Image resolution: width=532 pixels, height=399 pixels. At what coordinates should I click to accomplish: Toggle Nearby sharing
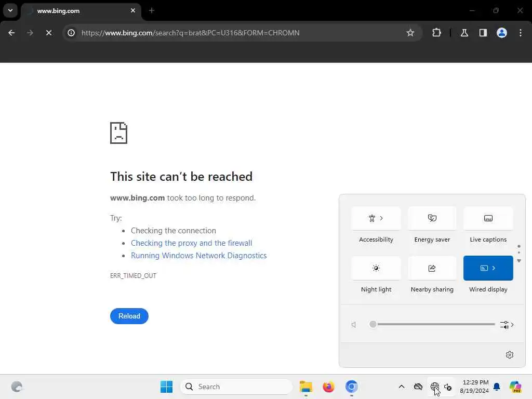(432, 268)
